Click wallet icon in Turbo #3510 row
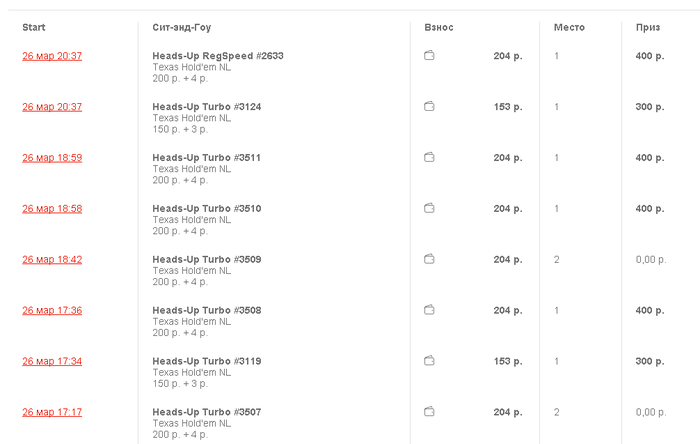The width and height of the screenshot is (700, 444). coord(429,208)
